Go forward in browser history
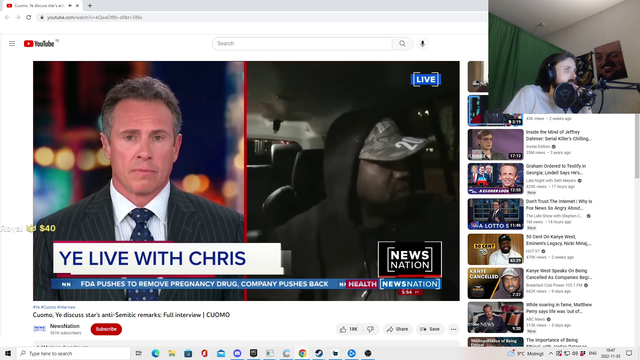The image size is (640, 360). pyautogui.click(x=18, y=17)
